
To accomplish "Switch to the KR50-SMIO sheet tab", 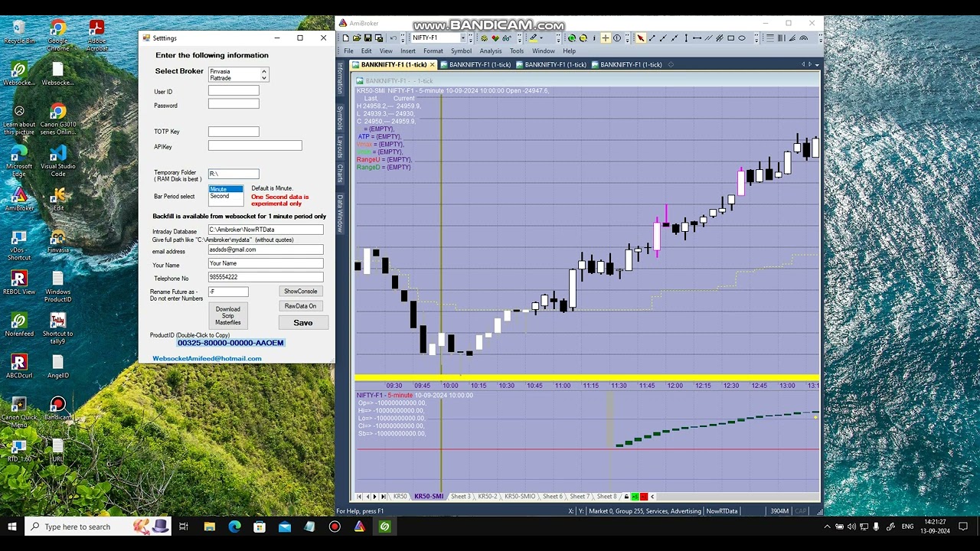I will point(520,497).
